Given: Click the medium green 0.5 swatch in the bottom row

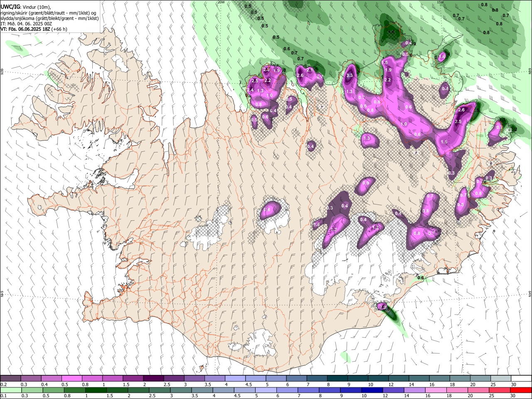Looking at the screenshot, I should coord(53,390).
